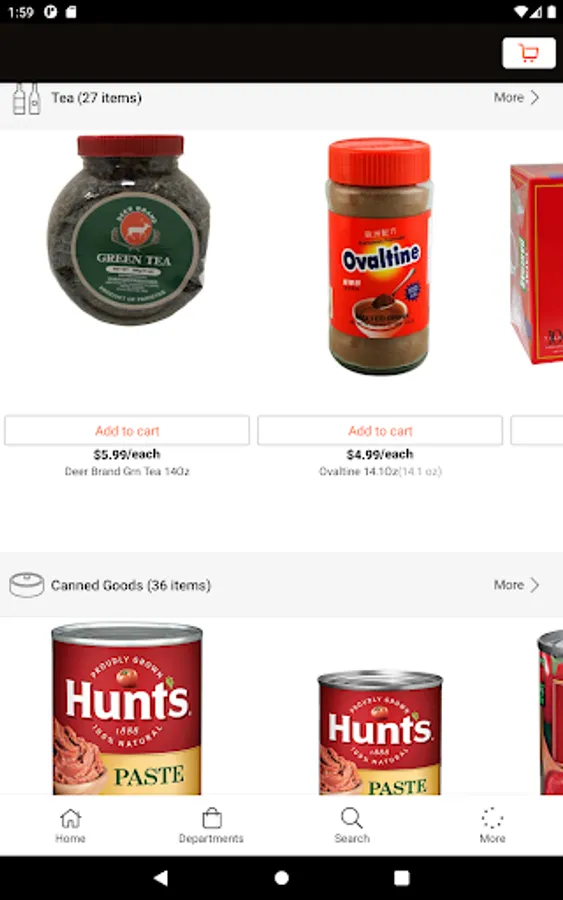Expand More for the Tea category
Image resolution: width=563 pixels, height=900 pixels.
517,98
